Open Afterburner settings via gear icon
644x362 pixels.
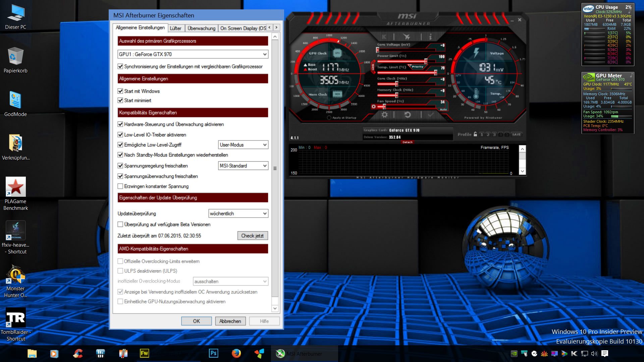click(384, 115)
